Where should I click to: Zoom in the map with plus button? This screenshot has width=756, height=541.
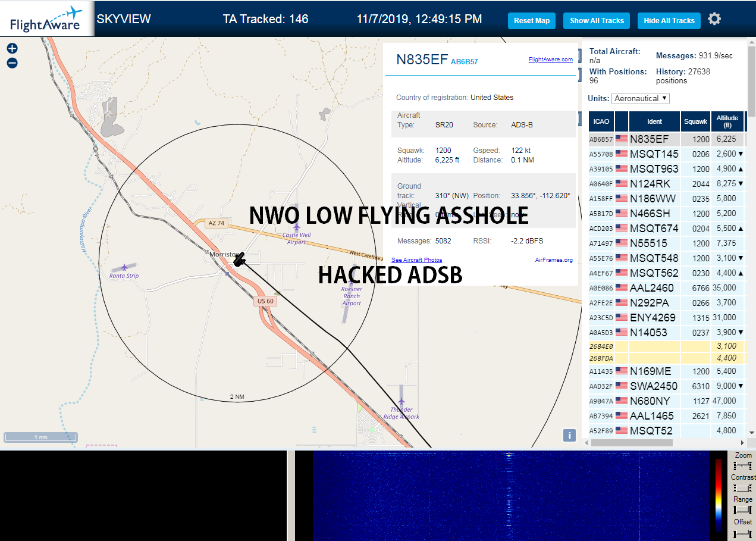pos(12,49)
